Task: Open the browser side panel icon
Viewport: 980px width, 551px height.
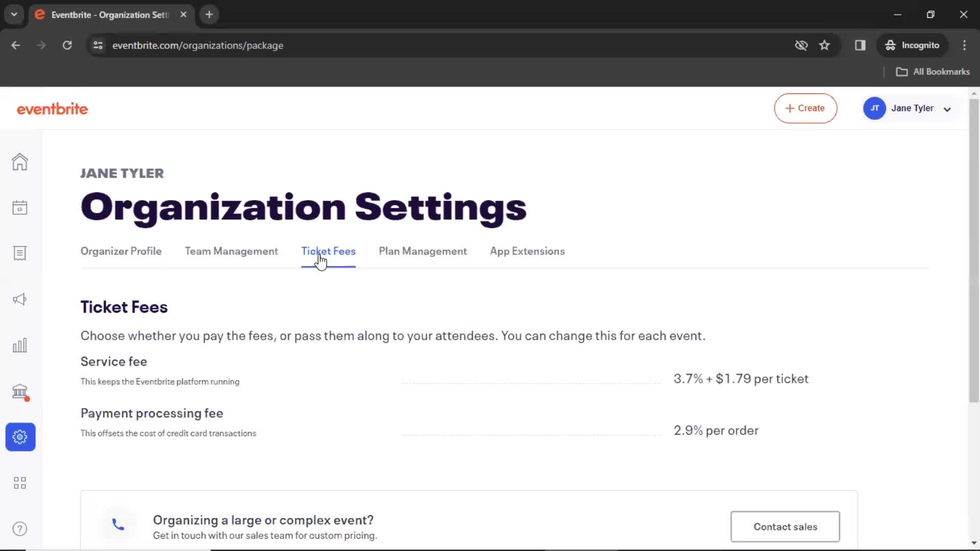Action: (x=860, y=45)
